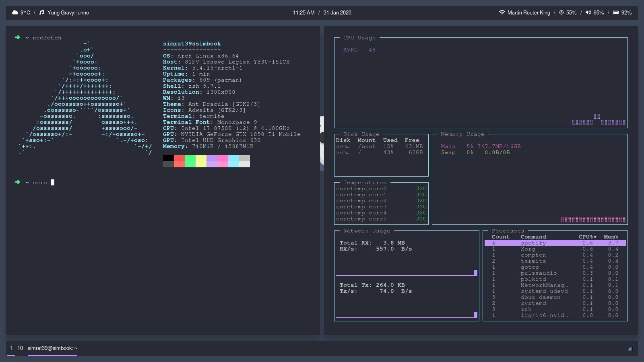This screenshot has width=644, height=362.
Task: Click the simrat39@simbook window title in bottom bar
Action: [x=52, y=348]
